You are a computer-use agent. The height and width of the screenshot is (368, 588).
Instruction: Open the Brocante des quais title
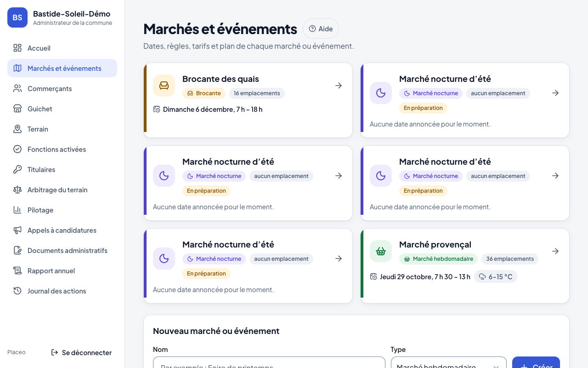pos(220,79)
